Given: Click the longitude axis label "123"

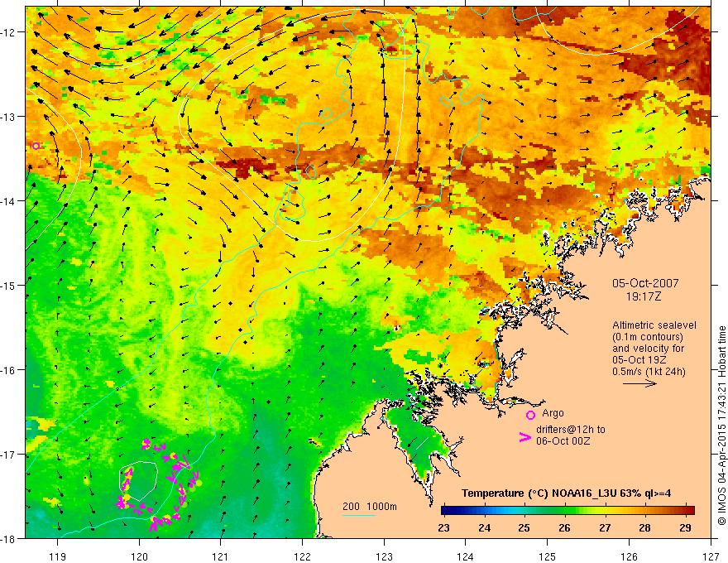Looking at the screenshot, I should coord(384,556).
